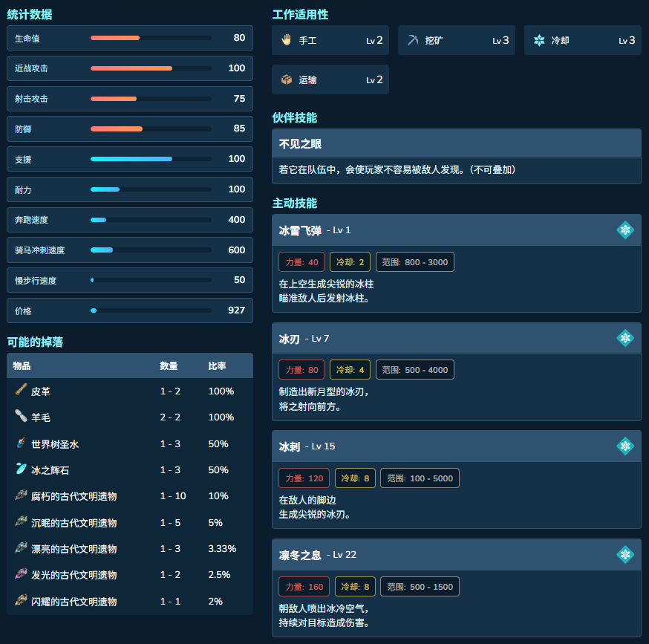Click the 运输 Lv 2 work card
649x644 pixels.
pyautogui.click(x=330, y=79)
